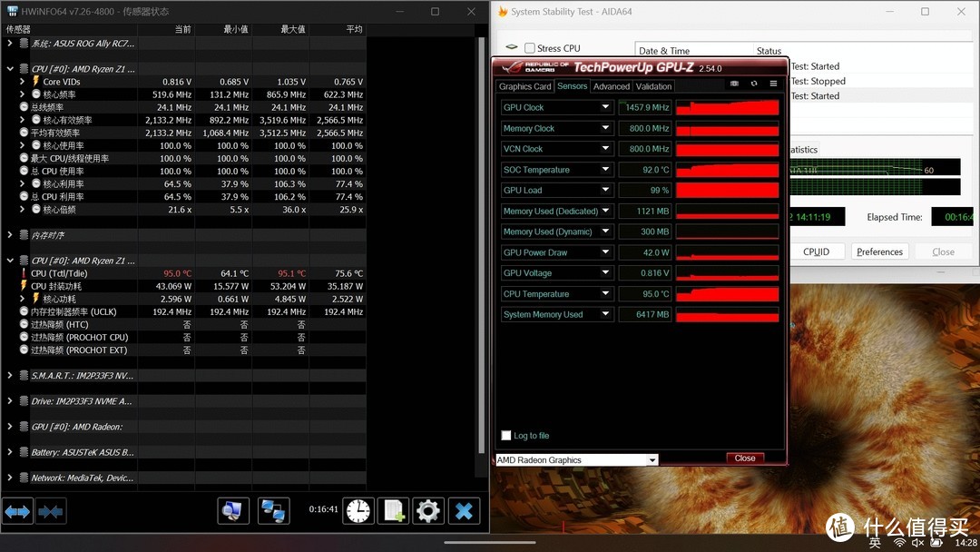Collapse the first CPU [#0]: AMD Ryzen Z1 node
Screen dimensions: 980x552
click(x=10, y=69)
